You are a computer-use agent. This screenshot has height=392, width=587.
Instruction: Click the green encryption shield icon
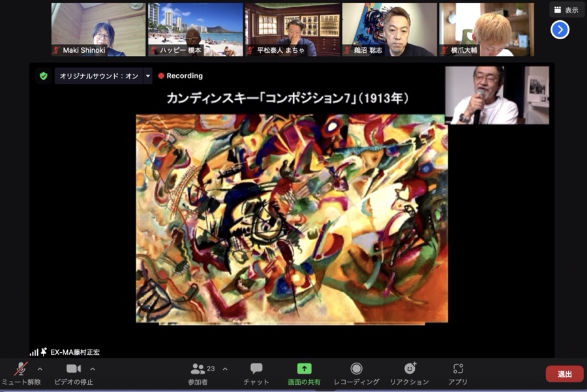[44, 76]
